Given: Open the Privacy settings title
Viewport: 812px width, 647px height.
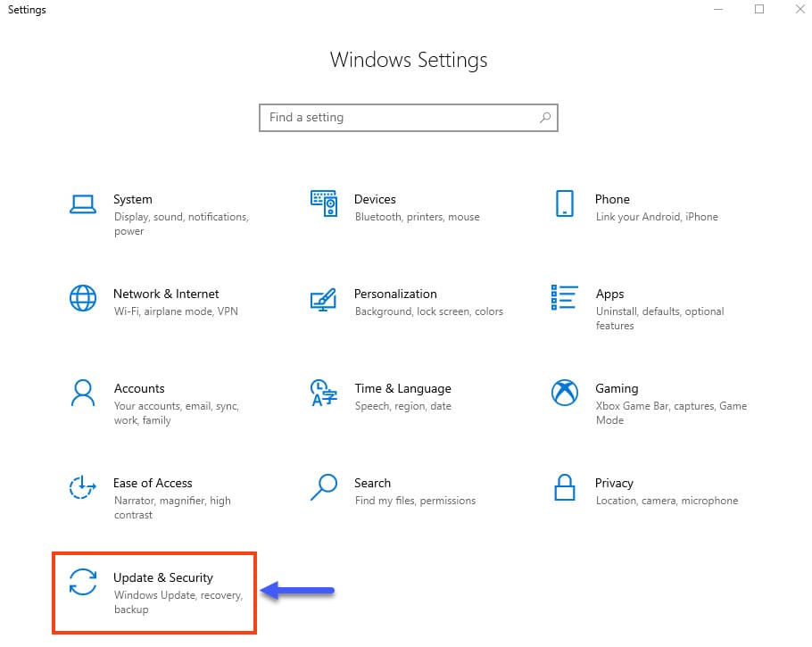Looking at the screenshot, I should click(x=614, y=484).
